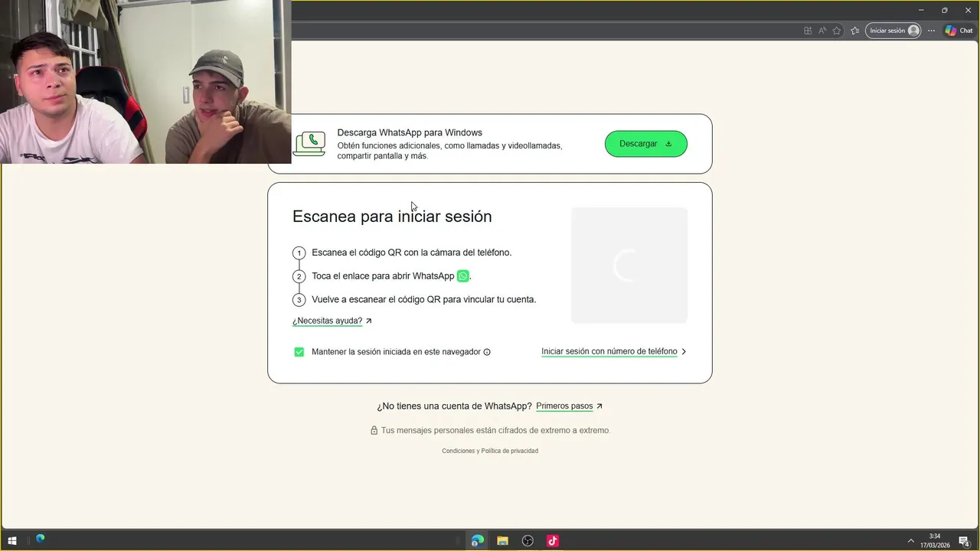
Task: Click the read aloud icon in address bar
Action: pyautogui.click(x=822, y=31)
